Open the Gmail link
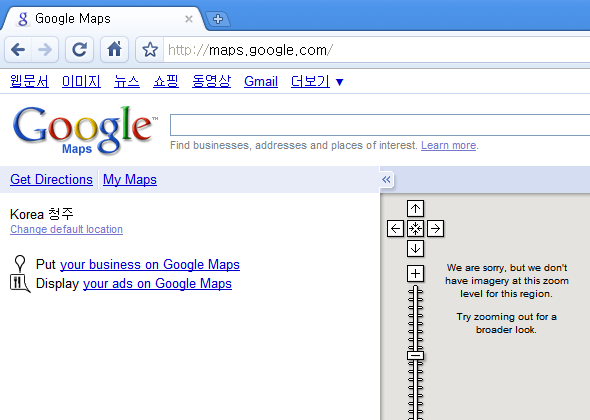The image size is (590, 420). [261, 81]
